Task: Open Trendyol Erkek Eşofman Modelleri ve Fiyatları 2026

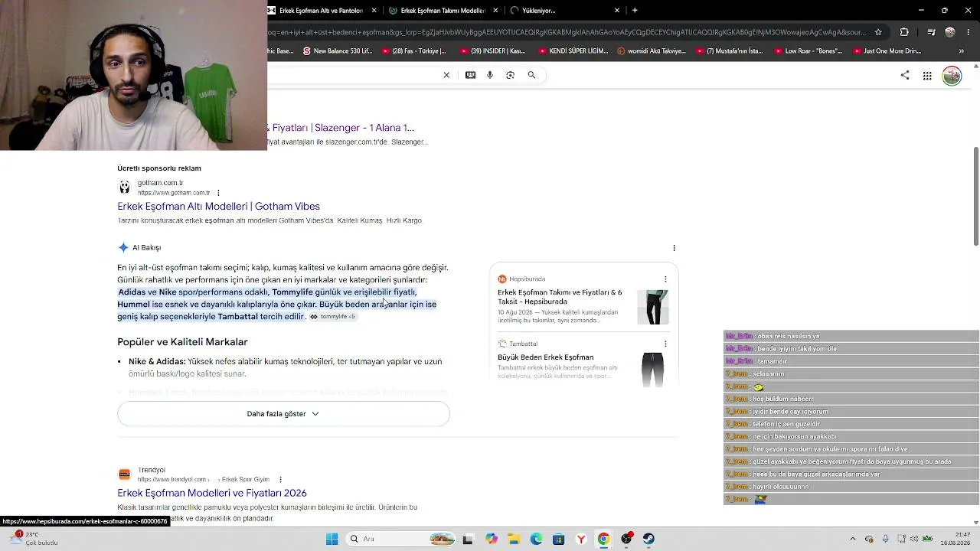Action: [212, 493]
